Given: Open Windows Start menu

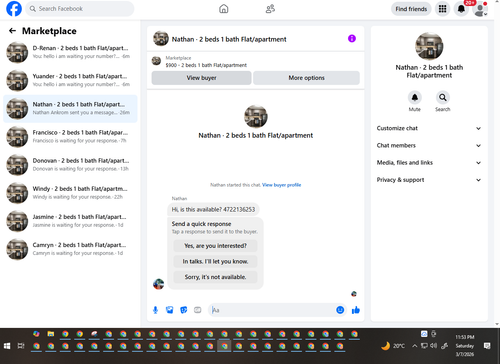Looking at the screenshot, I should 7,346.
